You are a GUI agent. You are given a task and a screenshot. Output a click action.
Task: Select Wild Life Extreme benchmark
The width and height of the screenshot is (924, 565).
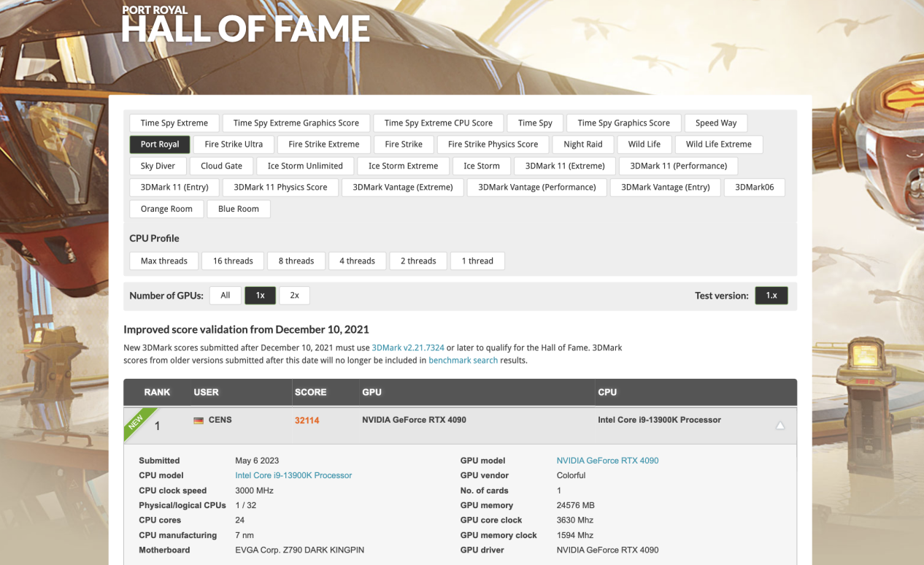pyautogui.click(x=718, y=145)
